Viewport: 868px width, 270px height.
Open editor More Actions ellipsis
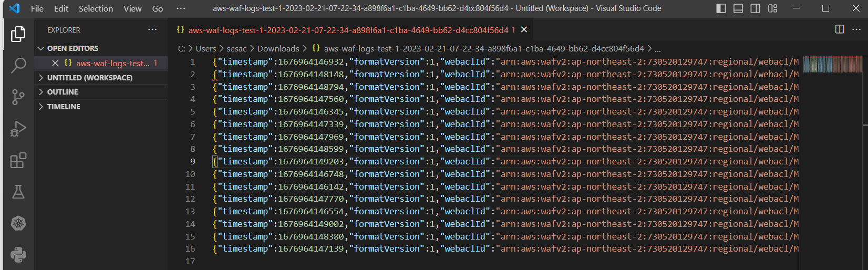click(x=856, y=29)
